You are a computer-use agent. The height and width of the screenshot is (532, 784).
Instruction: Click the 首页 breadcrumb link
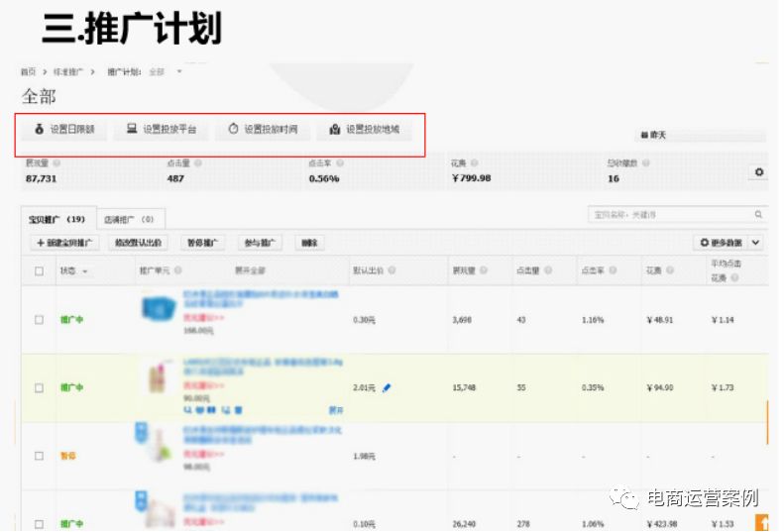click(28, 72)
